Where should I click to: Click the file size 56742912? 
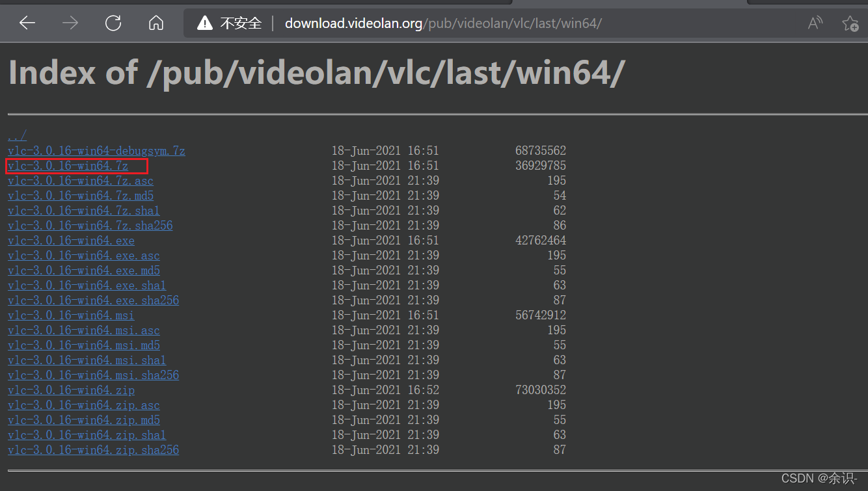[x=541, y=315]
